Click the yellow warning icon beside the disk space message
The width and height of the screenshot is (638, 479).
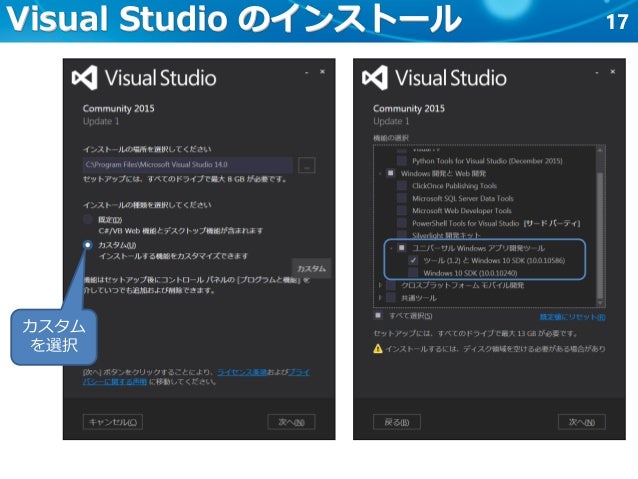(378, 349)
